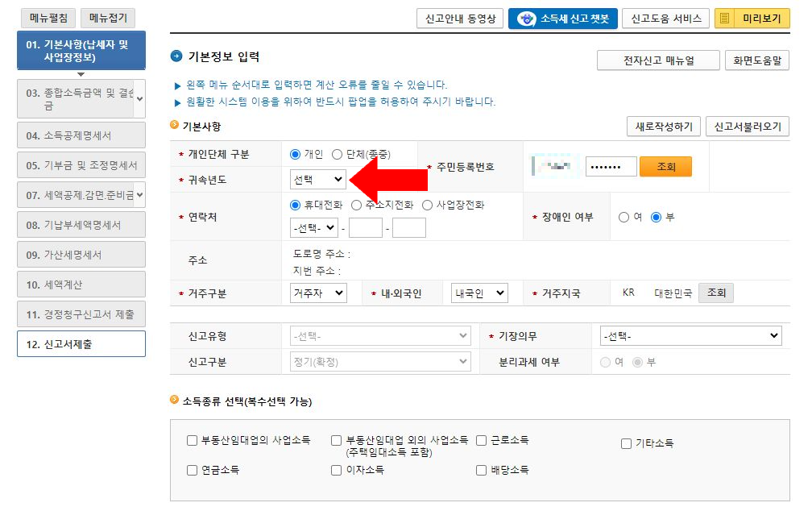Open the phone prefix 선택 dropdown
This screenshot has height=511, width=812.
(x=315, y=227)
